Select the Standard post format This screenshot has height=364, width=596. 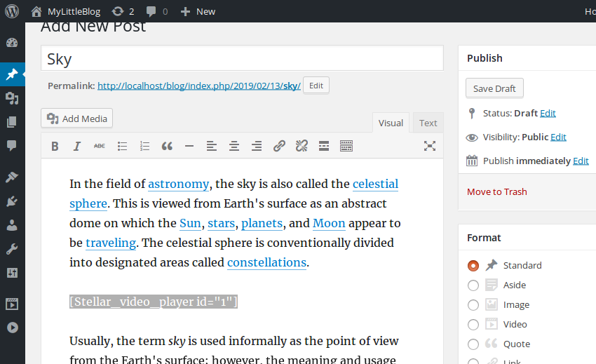pyautogui.click(x=473, y=266)
